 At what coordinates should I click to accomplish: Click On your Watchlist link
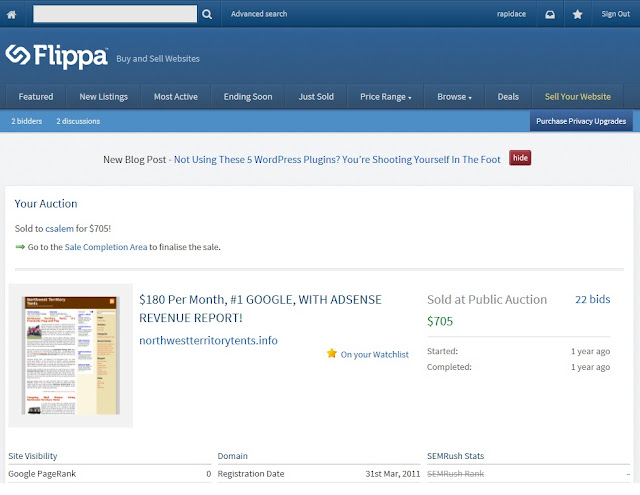pos(375,355)
